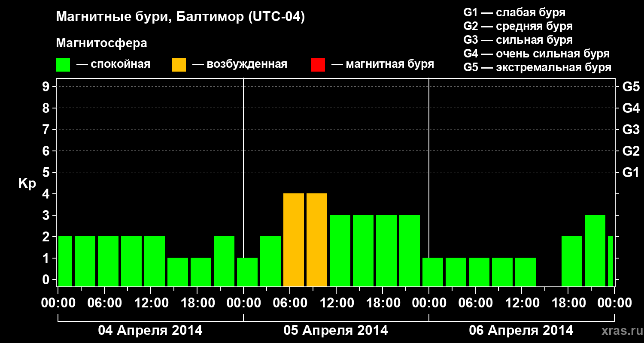The height and width of the screenshot is (343, 644).
Task: Click the title 'Магнитные бури, Балтимор (UTC-04)'
Action: click(x=180, y=17)
